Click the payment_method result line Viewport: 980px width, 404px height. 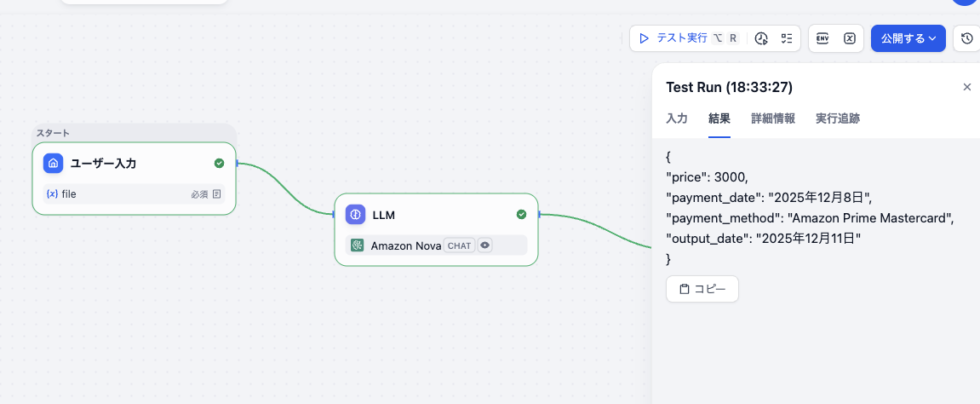810,217
